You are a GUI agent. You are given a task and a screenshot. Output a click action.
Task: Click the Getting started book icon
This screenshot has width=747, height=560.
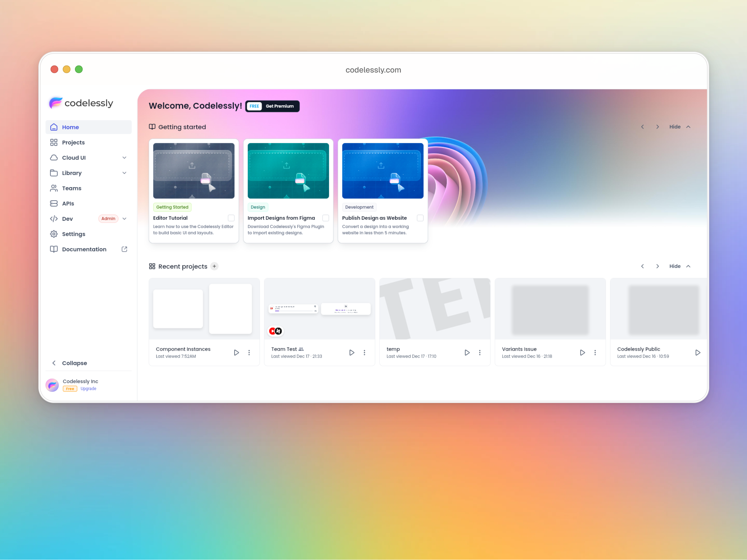152,127
